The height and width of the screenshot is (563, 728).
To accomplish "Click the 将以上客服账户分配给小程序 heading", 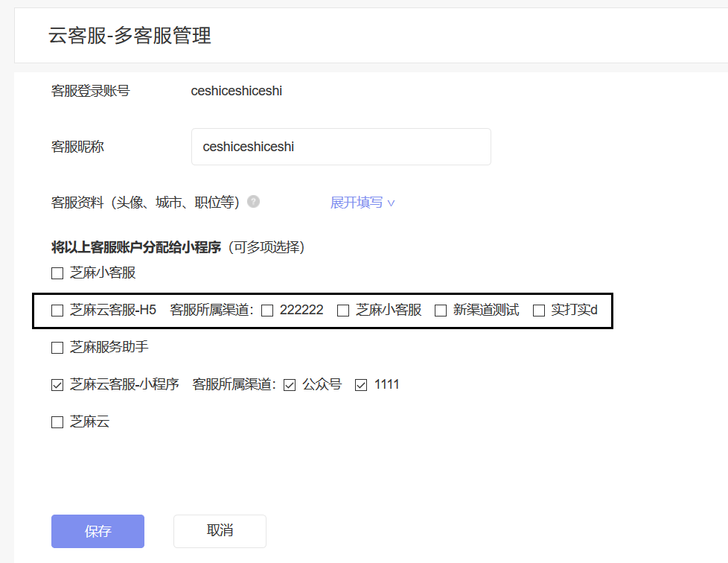I will [136, 247].
